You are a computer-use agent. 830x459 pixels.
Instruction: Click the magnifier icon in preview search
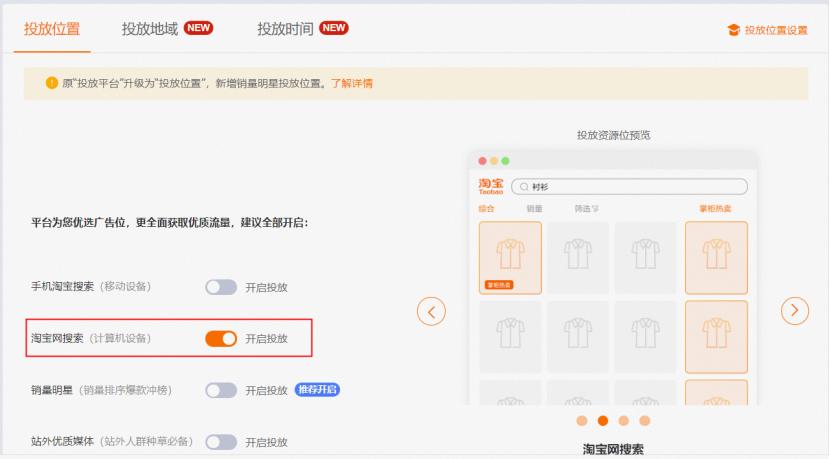pyautogui.click(x=524, y=186)
